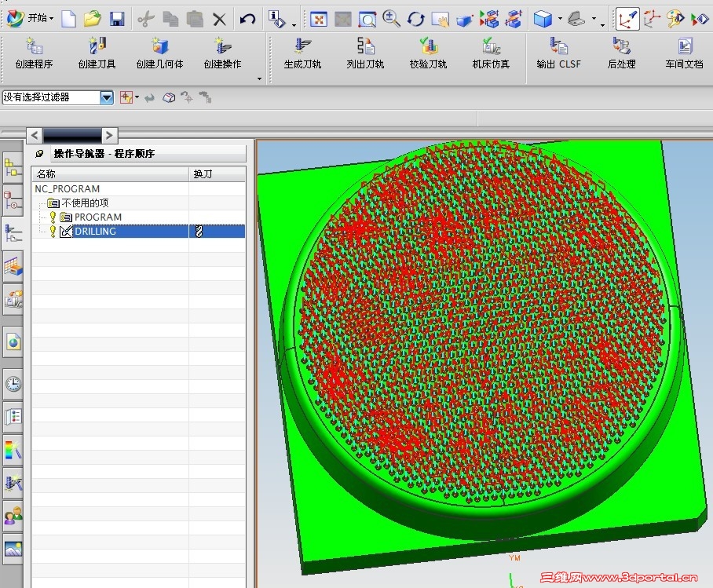Click the blue perspective box icon
Screen dimensions: 713x588
[464, 20]
